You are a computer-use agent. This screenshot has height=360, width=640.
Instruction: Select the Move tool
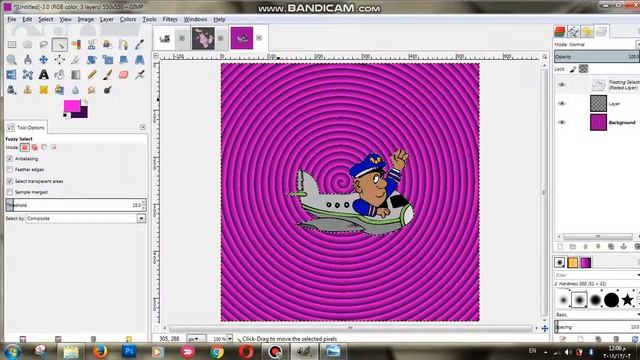point(43,60)
